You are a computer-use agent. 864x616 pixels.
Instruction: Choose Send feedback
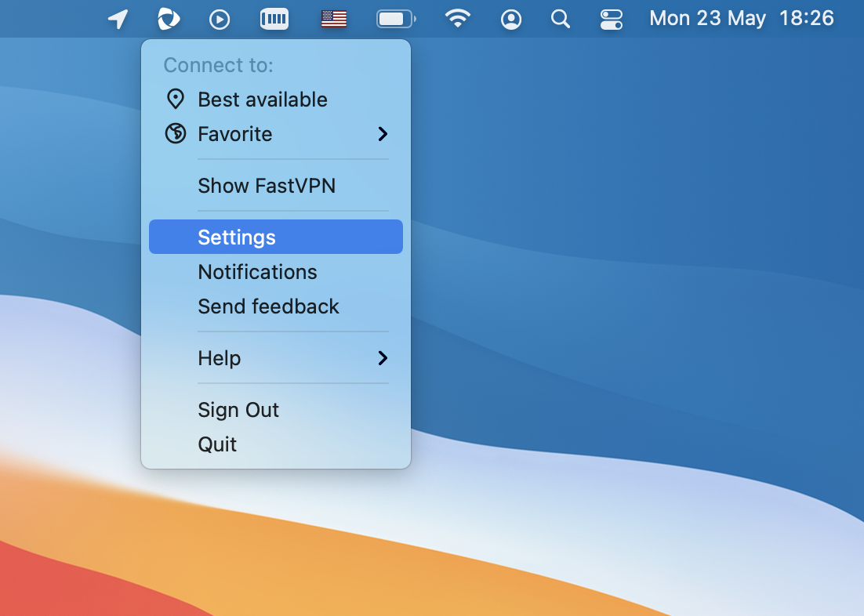pos(275,306)
